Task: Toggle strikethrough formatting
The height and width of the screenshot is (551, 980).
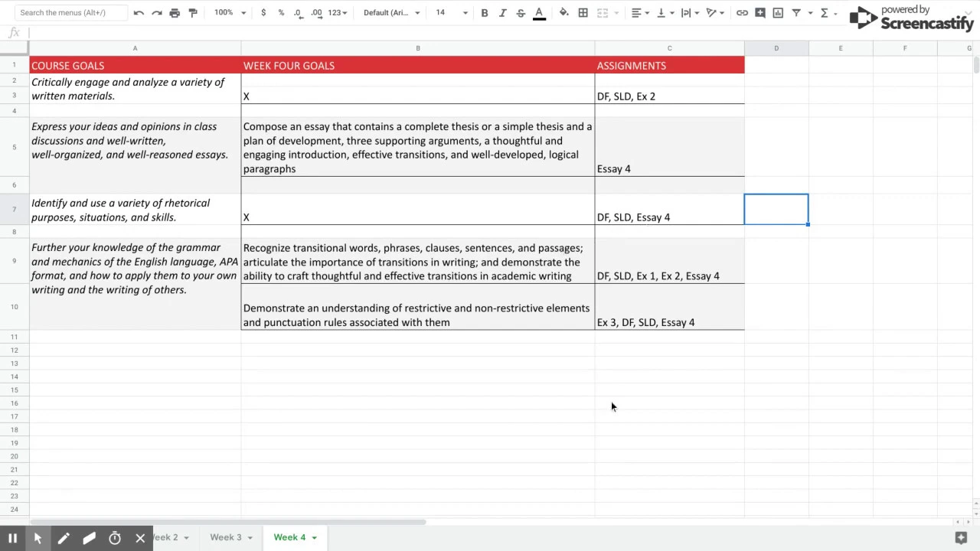Action: tap(521, 13)
